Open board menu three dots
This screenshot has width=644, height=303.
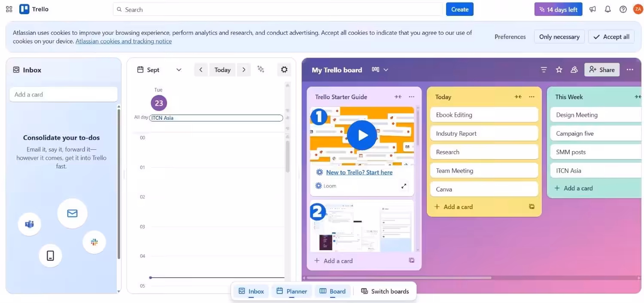[630, 70]
